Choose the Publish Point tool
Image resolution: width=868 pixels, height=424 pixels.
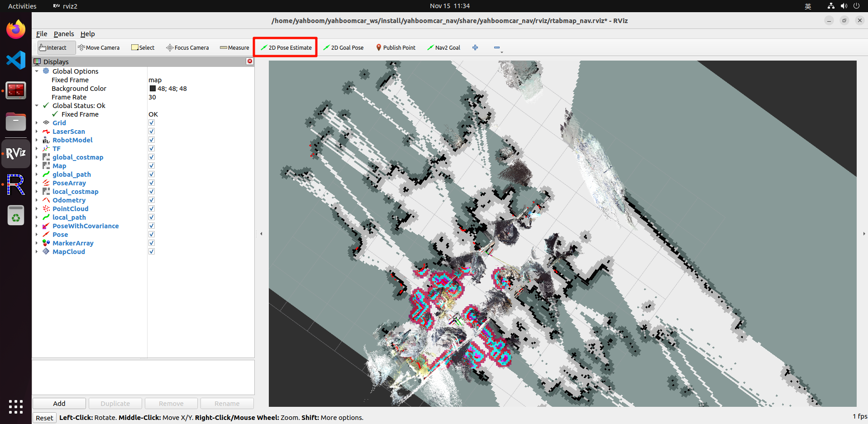point(396,47)
